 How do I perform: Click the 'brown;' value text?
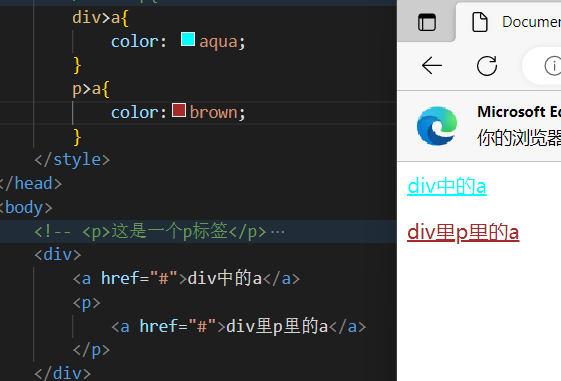click(x=218, y=113)
